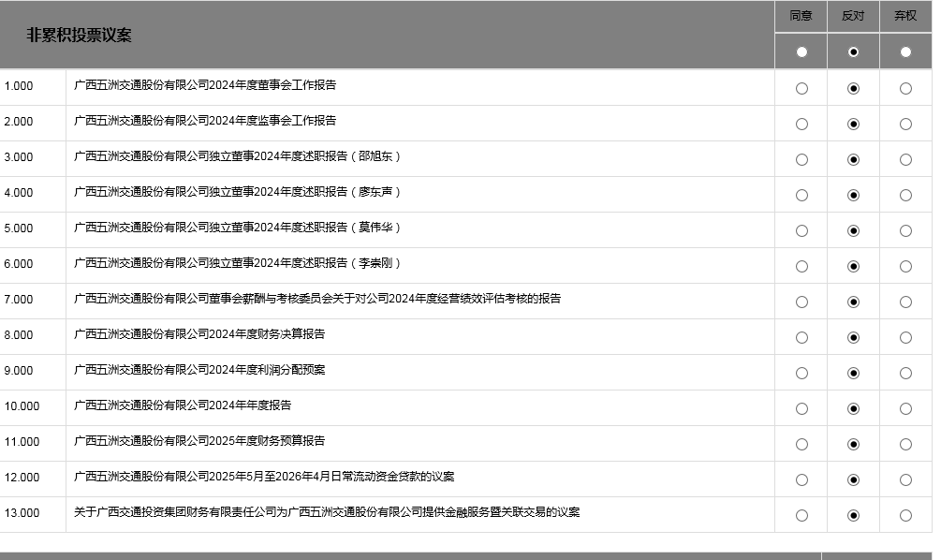Vote 同意 on proposal 4.000 (廖东声)
Viewport: 941px width, 560px height.
click(x=801, y=196)
